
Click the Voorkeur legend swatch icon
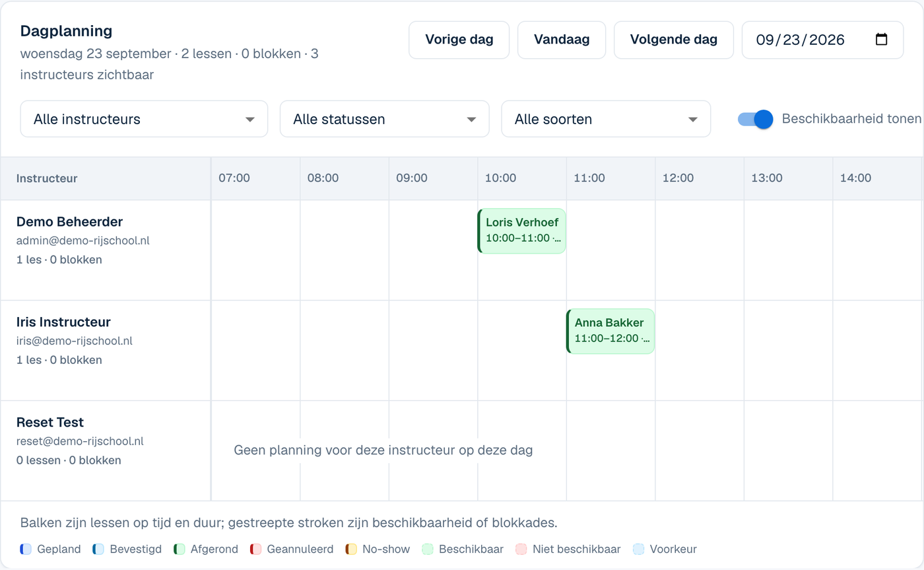[x=638, y=549]
